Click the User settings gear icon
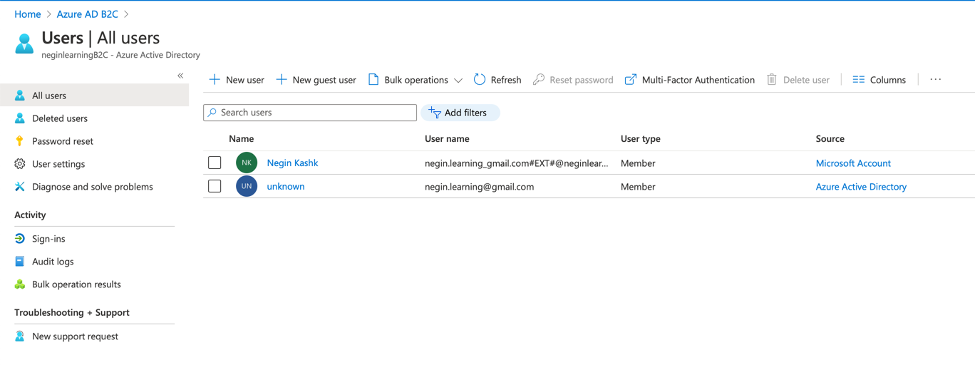 tap(20, 164)
